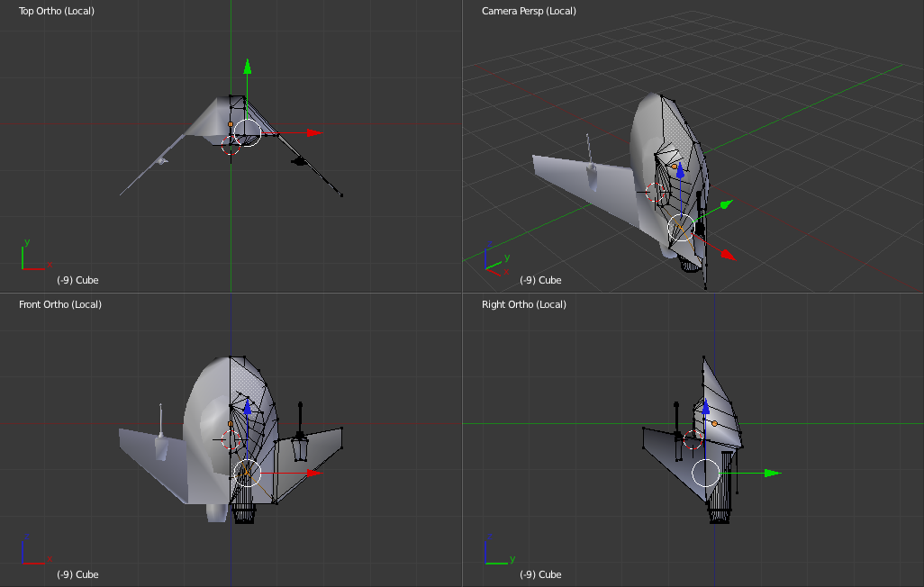Viewport: 924px width, 587px height.
Task: Click the blue Z-axis arrow in Camera Persp view
Action: [x=681, y=169]
